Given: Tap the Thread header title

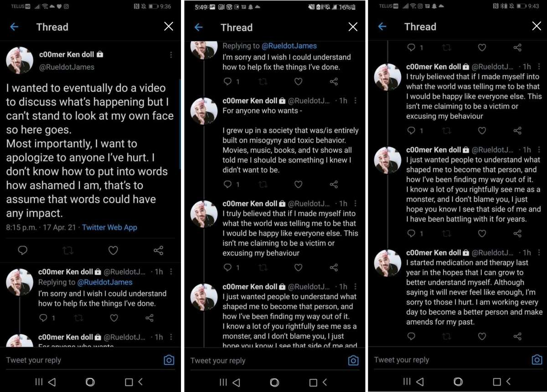Looking at the screenshot, I should [x=52, y=27].
